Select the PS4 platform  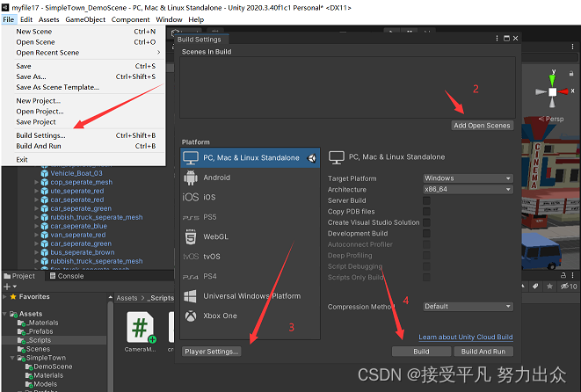[251, 276]
